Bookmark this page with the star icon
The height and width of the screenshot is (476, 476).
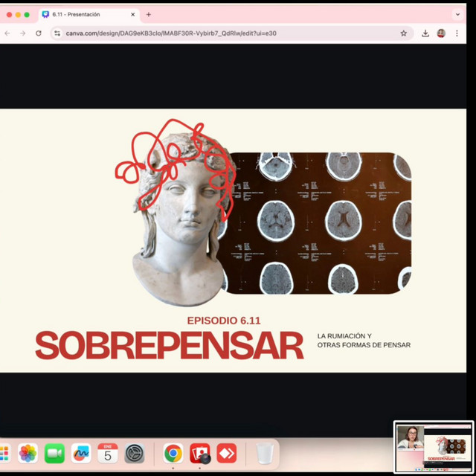click(403, 33)
